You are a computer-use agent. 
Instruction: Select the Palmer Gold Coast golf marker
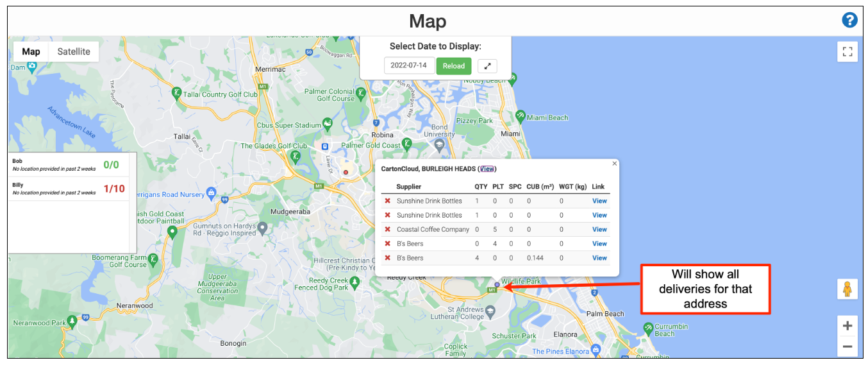point(406,143)
